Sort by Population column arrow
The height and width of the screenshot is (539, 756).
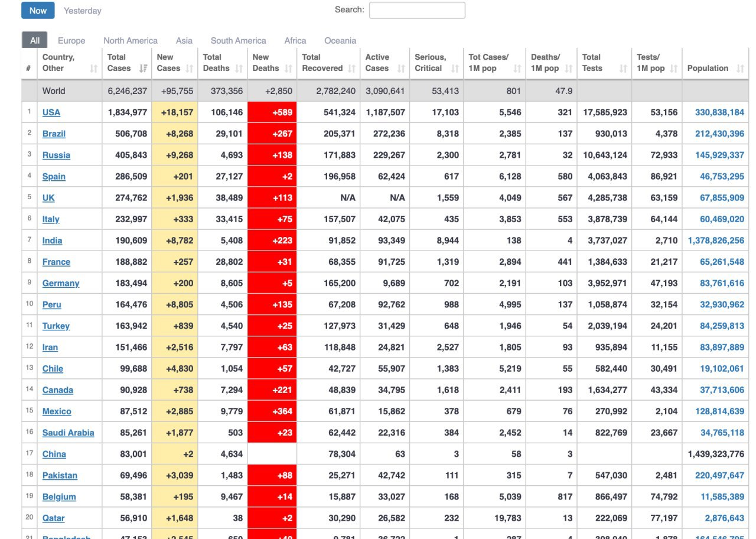tap(741, 69)
